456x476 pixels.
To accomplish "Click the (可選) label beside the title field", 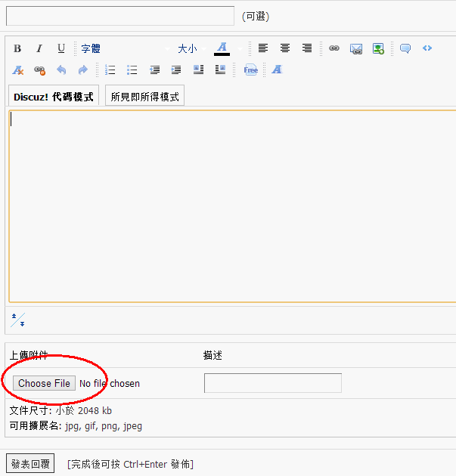I will (x=256, y=16).
